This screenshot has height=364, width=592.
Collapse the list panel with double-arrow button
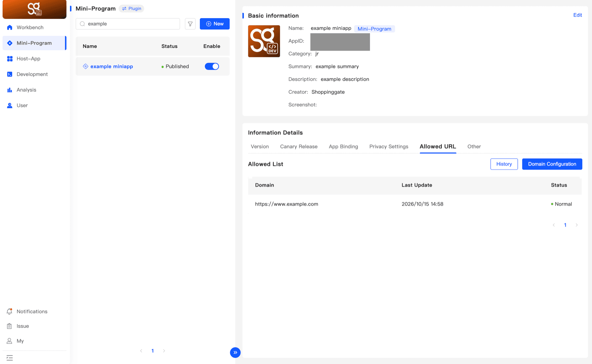point(235,353)
